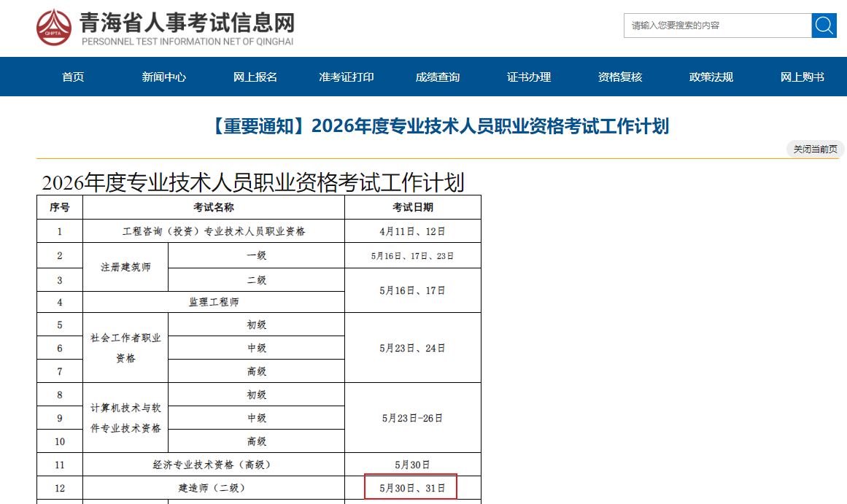Click the blue search magnifier icon
This screenshot has height=504, width=847.
pos(824,25)
